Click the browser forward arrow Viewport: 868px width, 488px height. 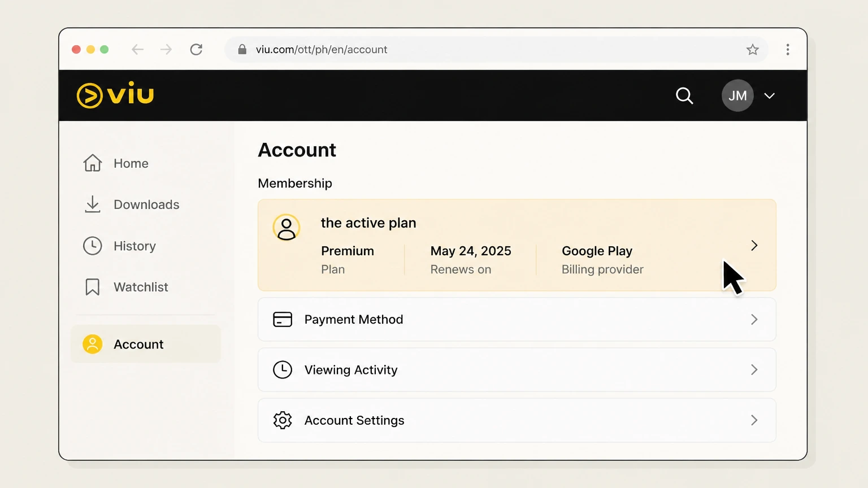pyautogui.click(x=166, y=50)
